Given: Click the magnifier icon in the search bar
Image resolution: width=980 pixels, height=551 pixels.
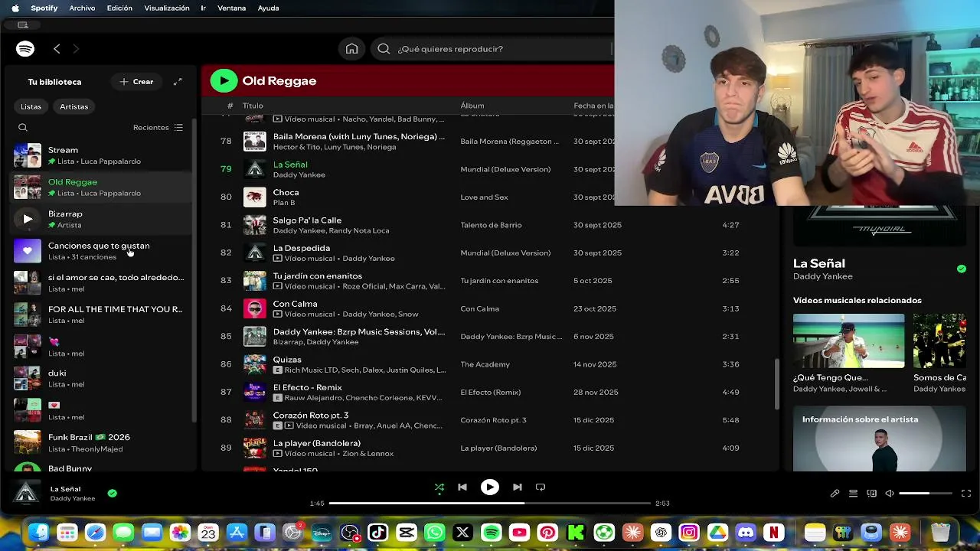Looking at the screenshot, I should tap(384, 49).
